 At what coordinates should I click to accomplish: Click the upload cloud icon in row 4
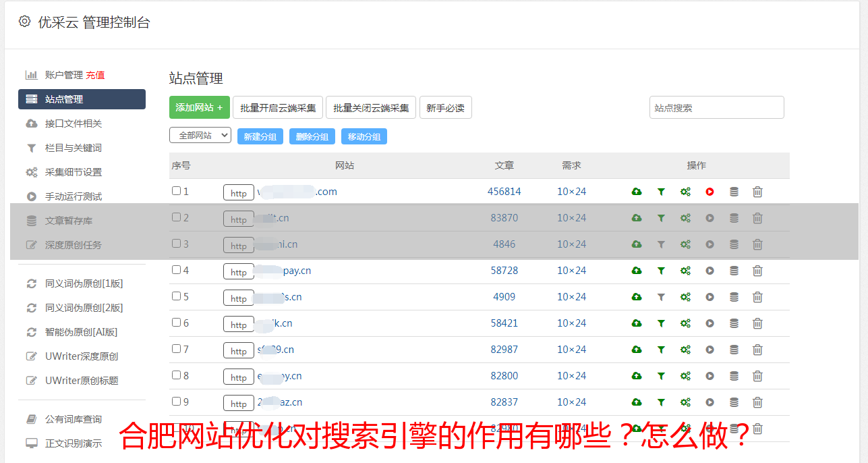coord(637,271)
